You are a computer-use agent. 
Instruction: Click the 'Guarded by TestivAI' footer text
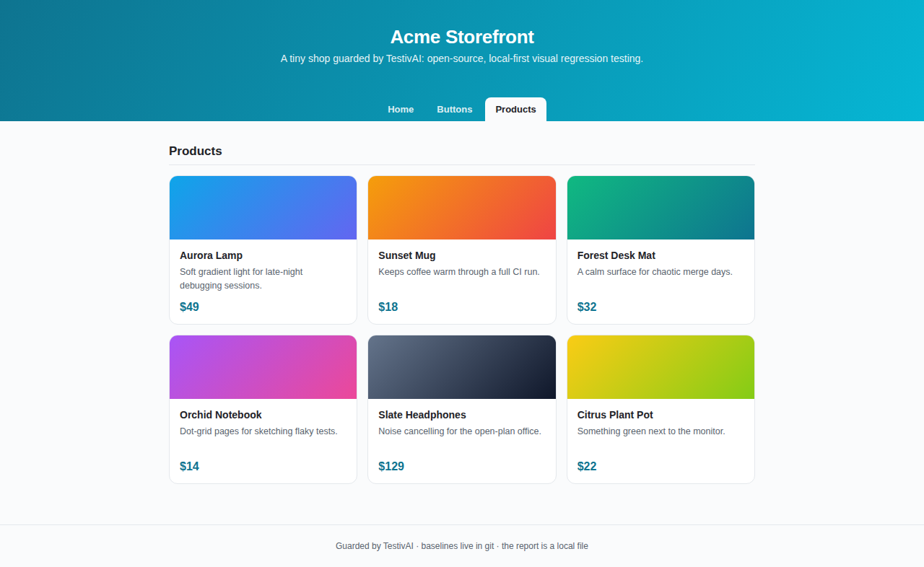pyautogui.click(x=462, y=546)
